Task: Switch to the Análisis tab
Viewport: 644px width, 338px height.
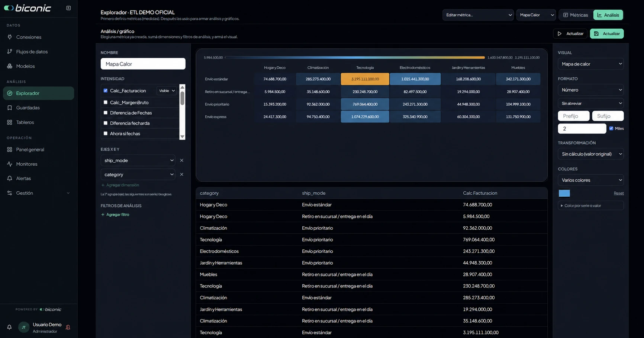Action: [x=608, y=15]
